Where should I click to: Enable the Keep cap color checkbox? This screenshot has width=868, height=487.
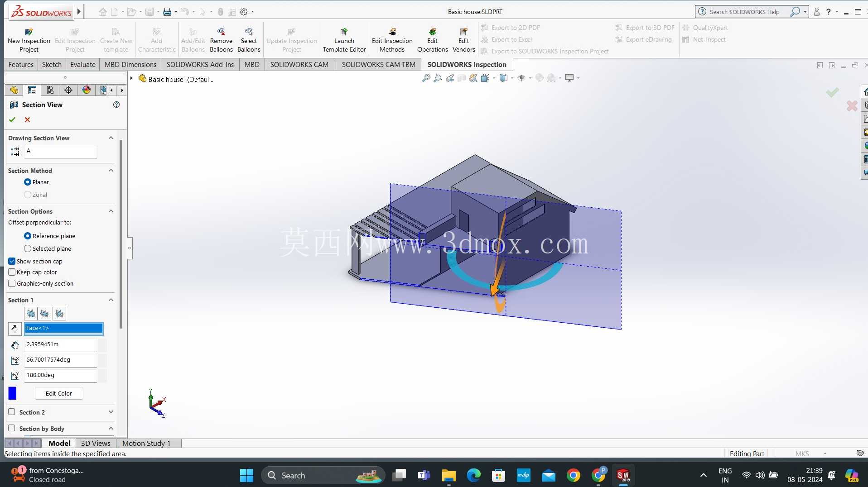click(x=12, y=272)
